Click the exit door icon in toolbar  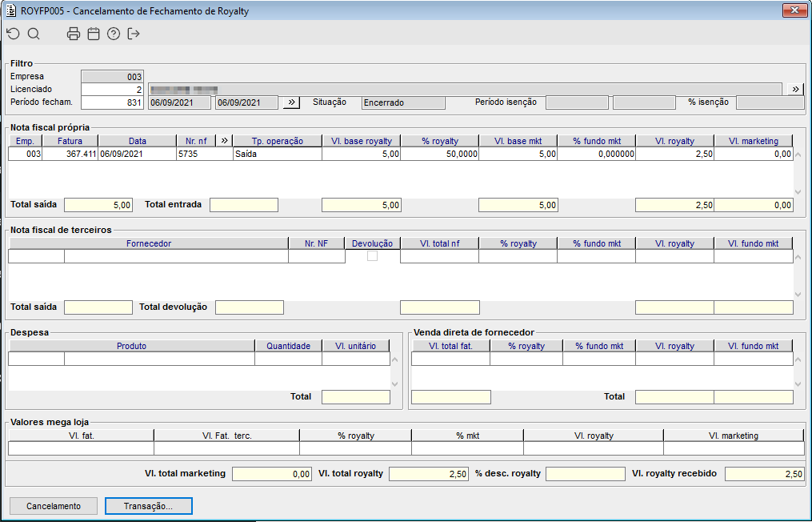[x=134, y=34]
